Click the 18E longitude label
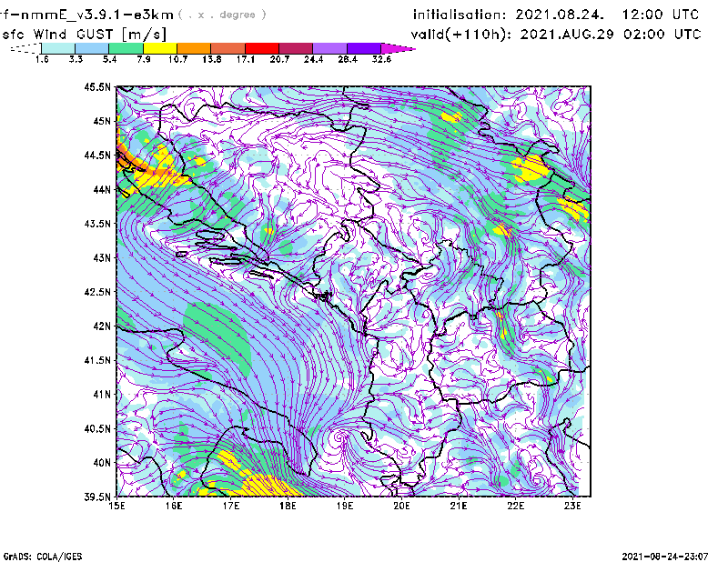The width and height of the screenshot is (728, 562). [288, 506]
